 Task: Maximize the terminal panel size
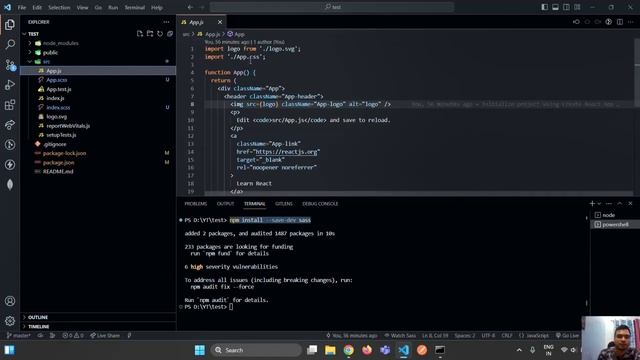click(x=620, y=203)
